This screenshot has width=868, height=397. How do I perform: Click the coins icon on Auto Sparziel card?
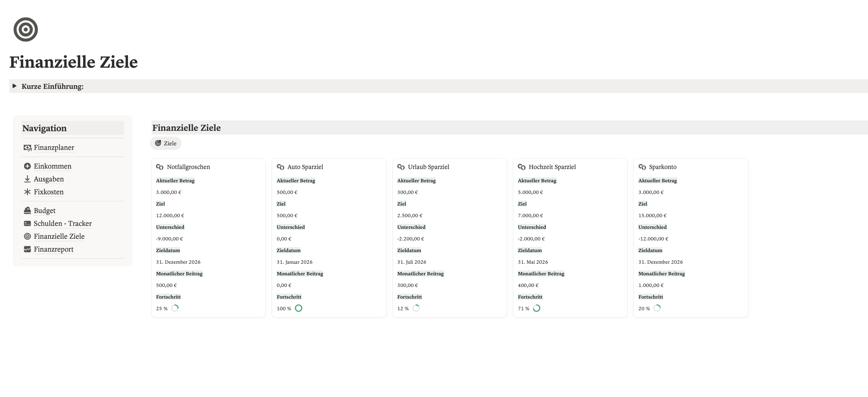pos(280,167)
